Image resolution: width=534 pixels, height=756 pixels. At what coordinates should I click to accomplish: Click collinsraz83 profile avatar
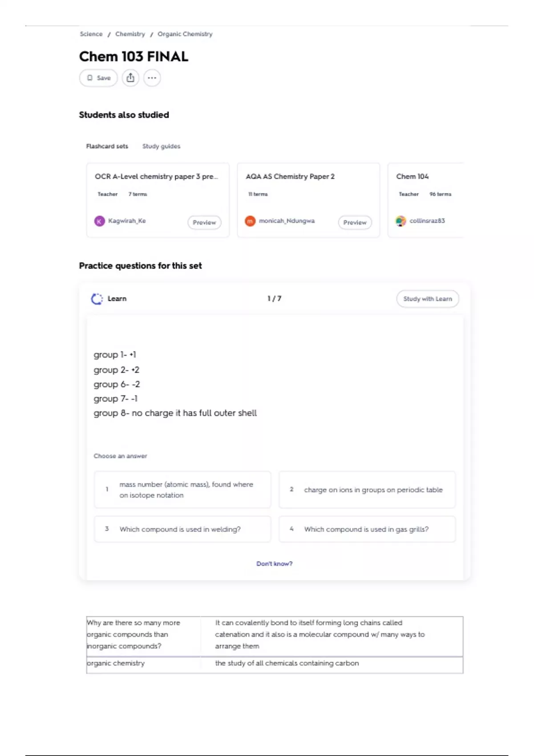(401, 221)
